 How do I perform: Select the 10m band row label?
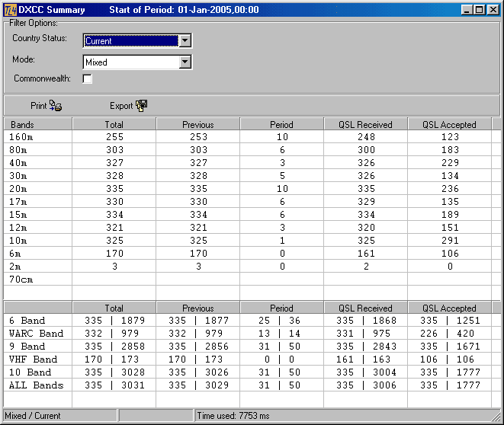[x=18, y=241]
